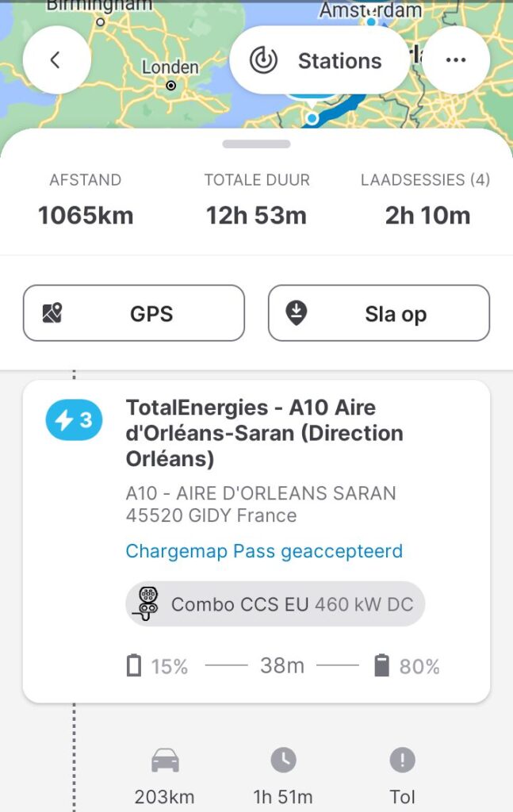Tap the back arrow button
Screen dimensions: 513x812
(55, 61)
